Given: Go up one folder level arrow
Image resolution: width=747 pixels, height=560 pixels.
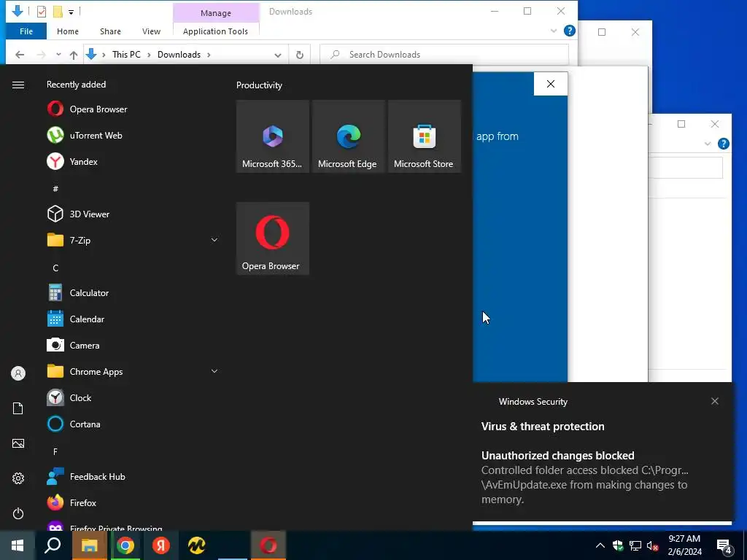Looking at the screenshot, I should pos(74,55).
